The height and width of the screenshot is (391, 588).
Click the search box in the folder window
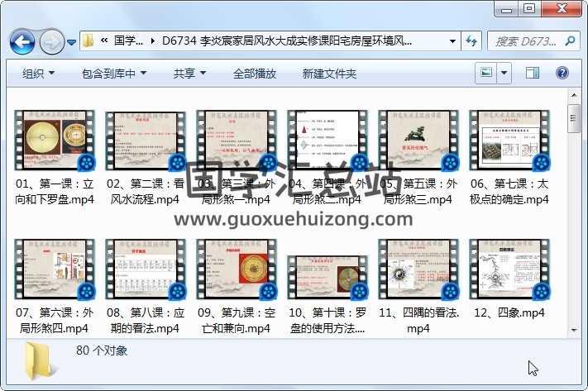(x=529, y=41)
